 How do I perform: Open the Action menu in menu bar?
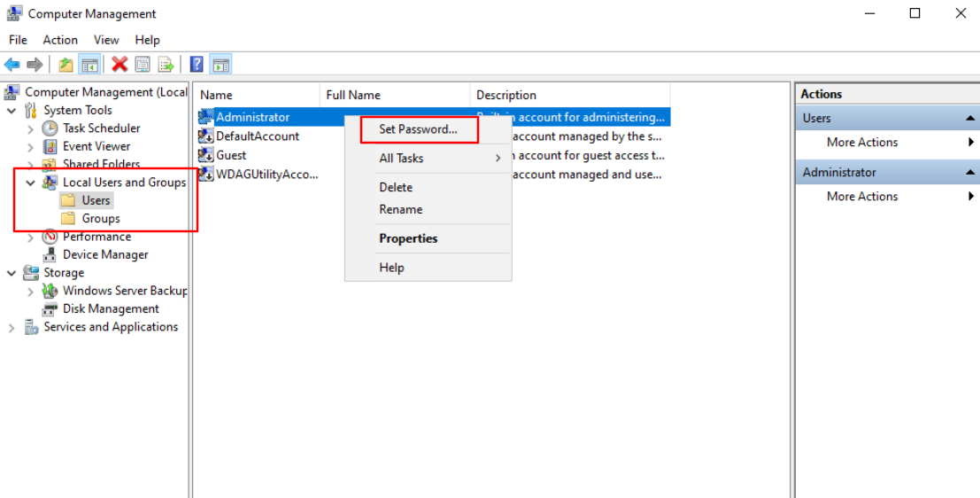pyautogui.click(x=60, y=40)
